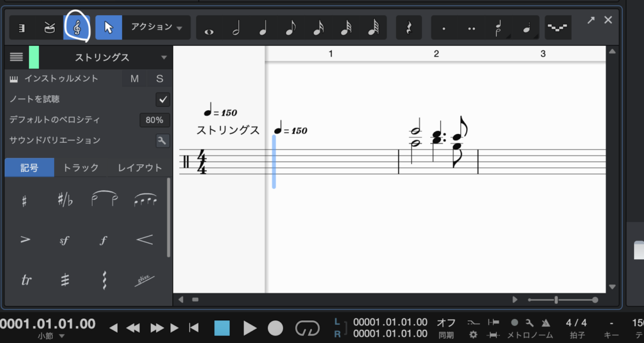This screenshot has width=644, height=343.
Task: Open the drum editor view icon
Action: pos(48,28)
